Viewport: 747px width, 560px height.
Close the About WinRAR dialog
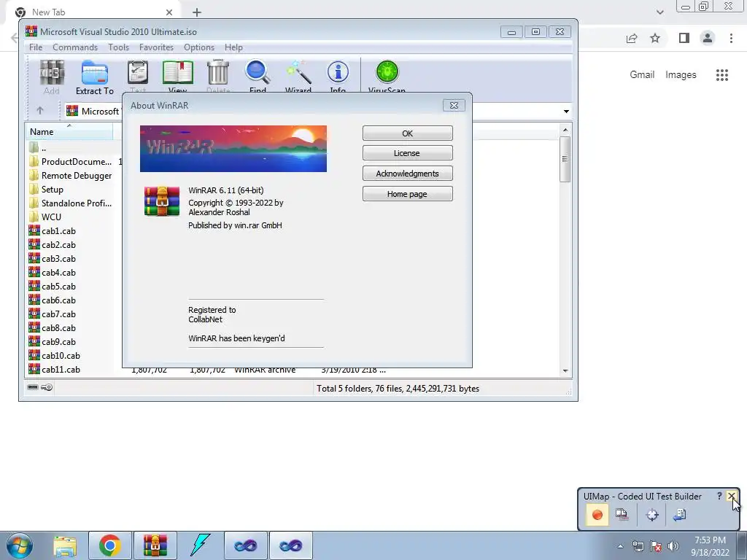tap(454, 105)
